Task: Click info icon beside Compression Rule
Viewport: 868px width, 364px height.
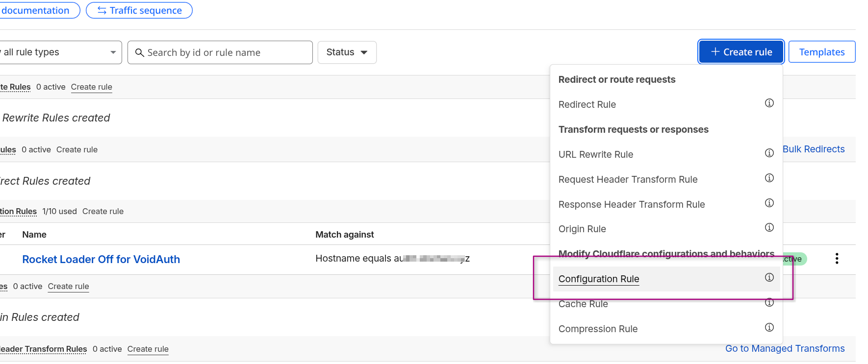Action: click(x=769, y=327)
